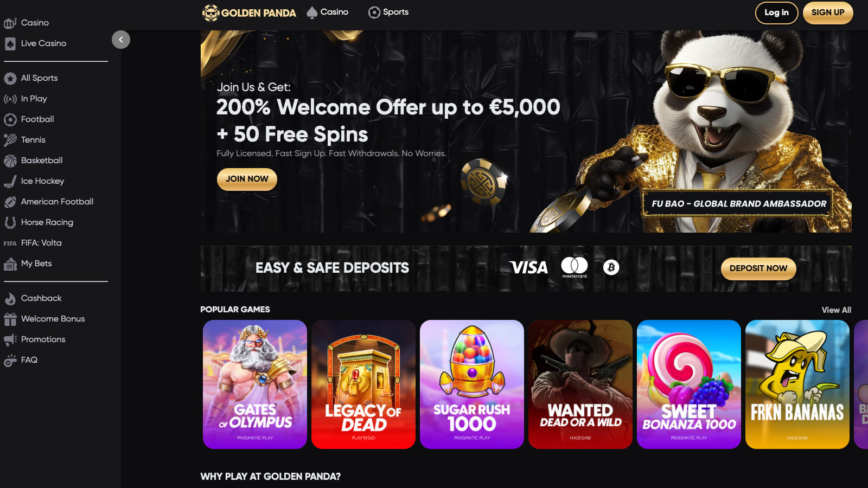Open the Gates of Olympus game thumbnail

tap(255, 384)
